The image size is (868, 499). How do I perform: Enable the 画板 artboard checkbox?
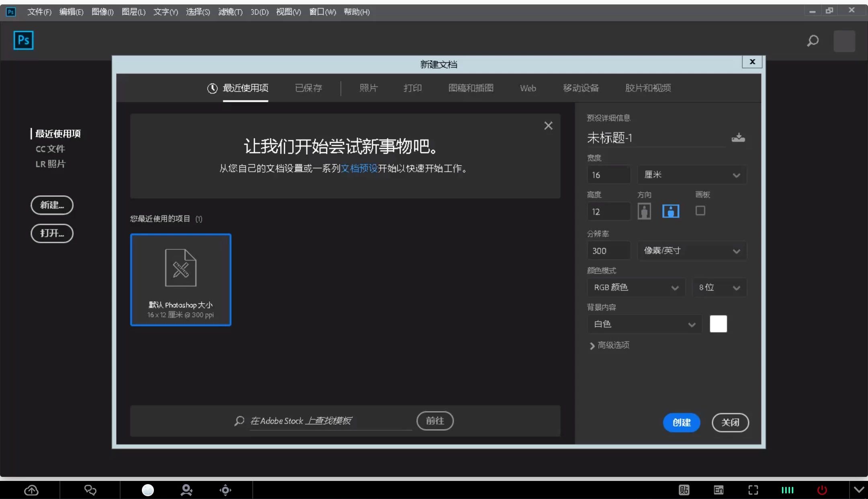coord(700,211)
